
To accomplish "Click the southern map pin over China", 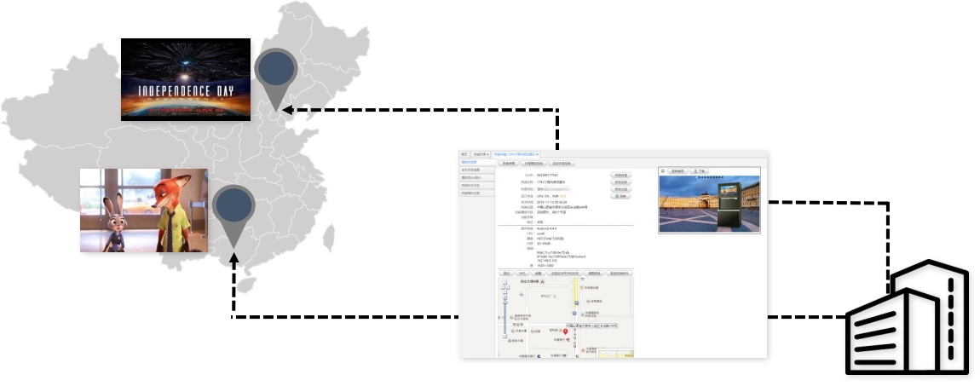I will click(233, 216).
